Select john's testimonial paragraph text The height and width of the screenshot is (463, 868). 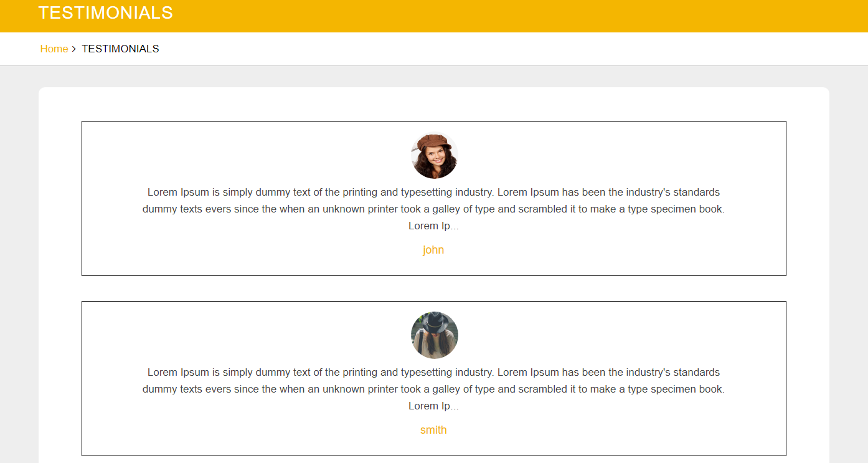click(433, 209)
